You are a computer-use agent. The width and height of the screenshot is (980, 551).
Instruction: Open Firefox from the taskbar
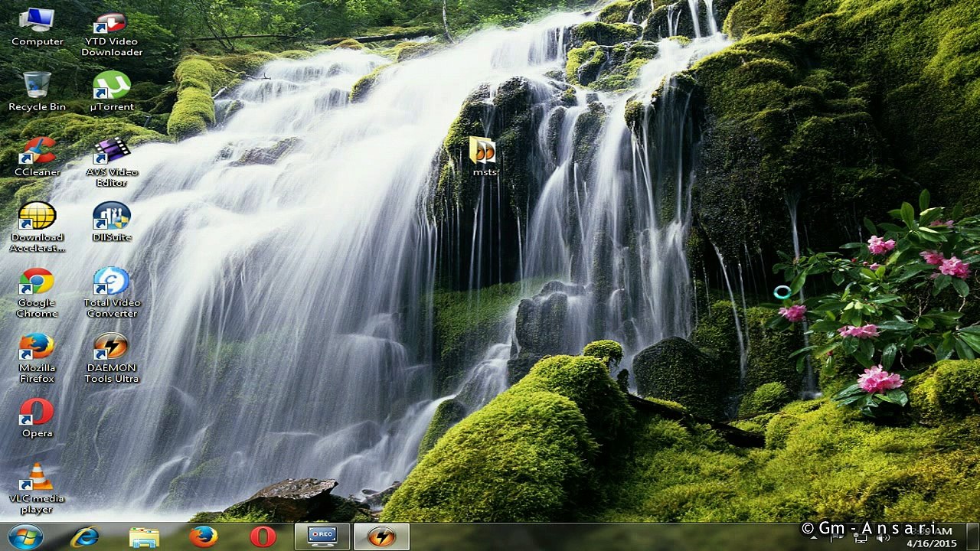(x=204, y=537)
